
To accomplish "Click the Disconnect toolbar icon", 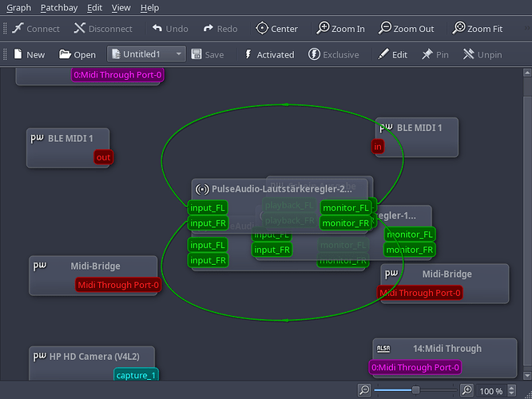I will [x=80, y=29].
